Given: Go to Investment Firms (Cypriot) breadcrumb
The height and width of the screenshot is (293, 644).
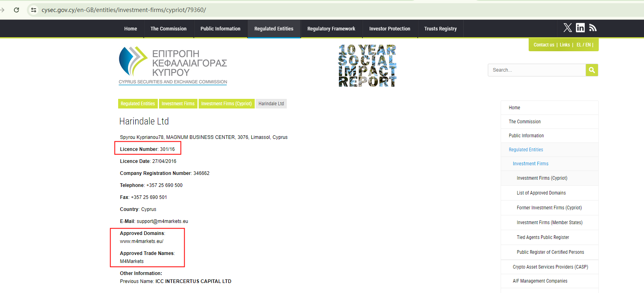Looking at the screenshot, I should (x=227, y=104).
